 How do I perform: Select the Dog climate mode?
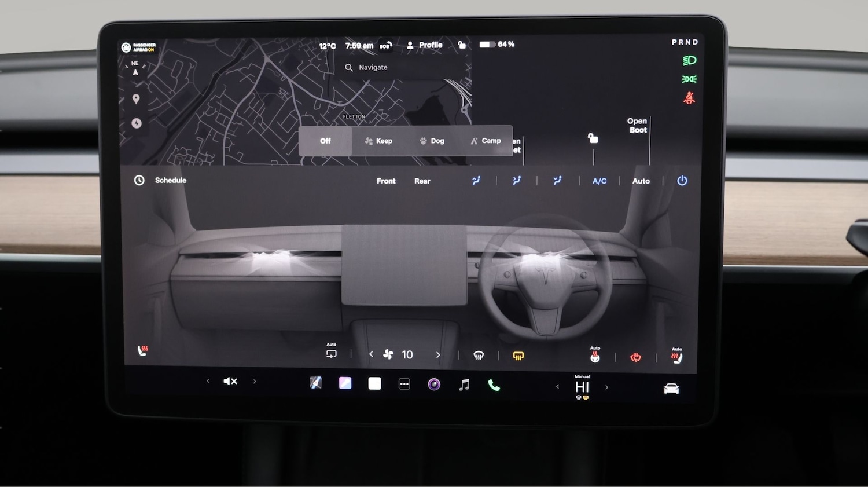432,141
